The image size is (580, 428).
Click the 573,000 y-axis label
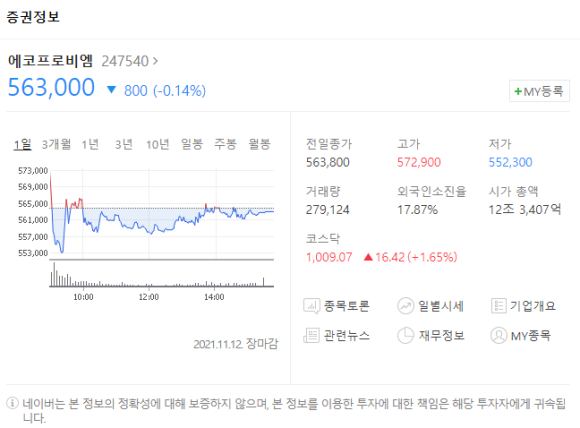33,171
